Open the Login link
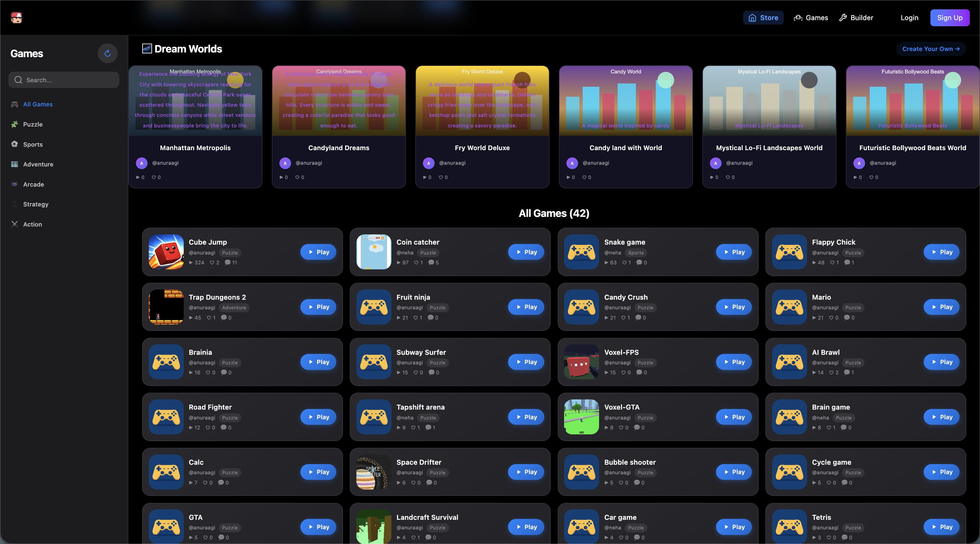 pos(909,17)
